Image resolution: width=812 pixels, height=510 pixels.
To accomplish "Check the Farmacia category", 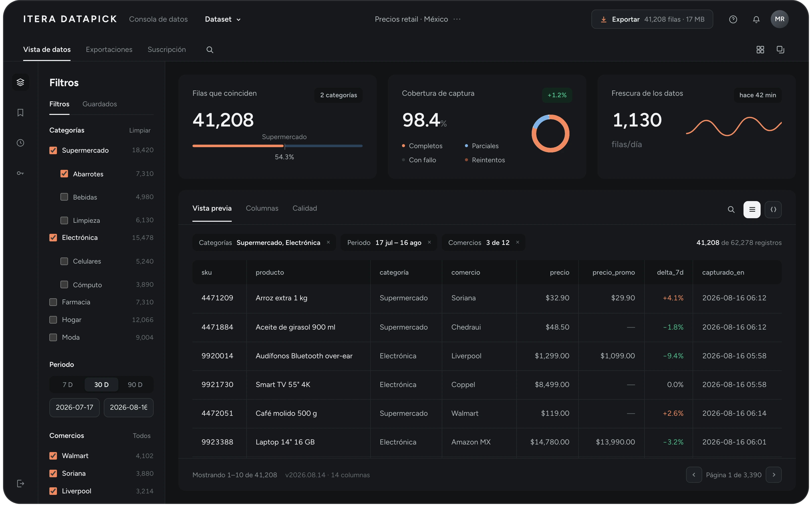I will (53, 302).
